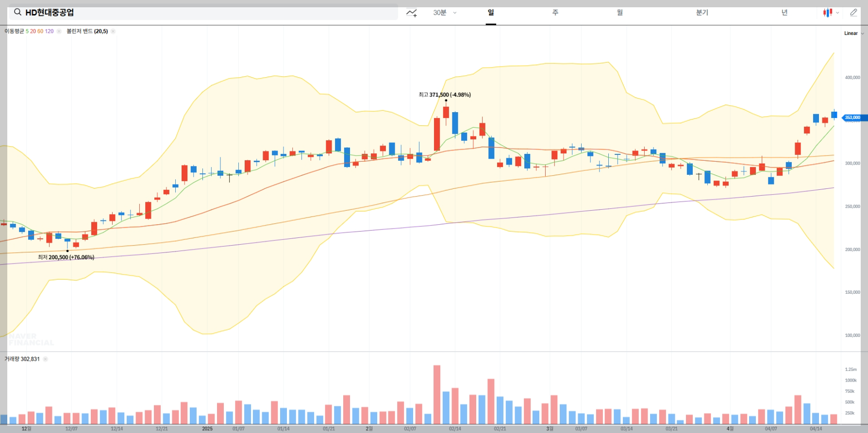
Task: Click the 1.25m volume axis label
Action: (851, 369)
